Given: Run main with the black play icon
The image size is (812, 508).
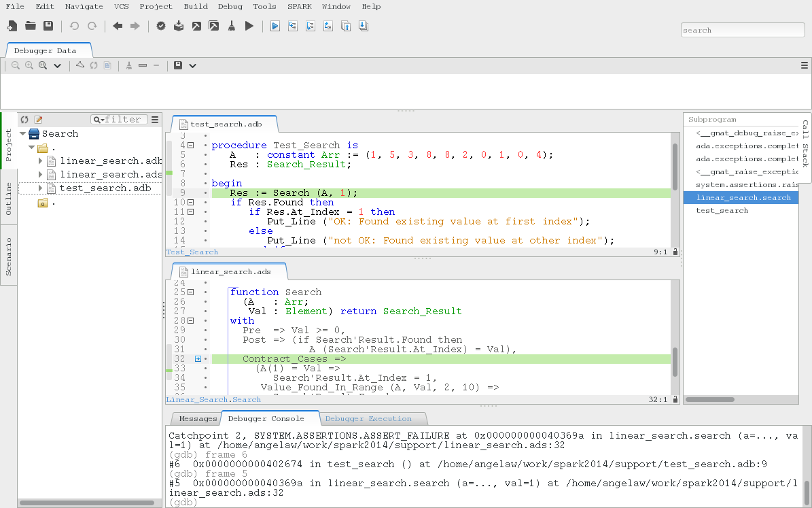Looking at the screenshot, I should pyautogui.click(x=249, y=26).
